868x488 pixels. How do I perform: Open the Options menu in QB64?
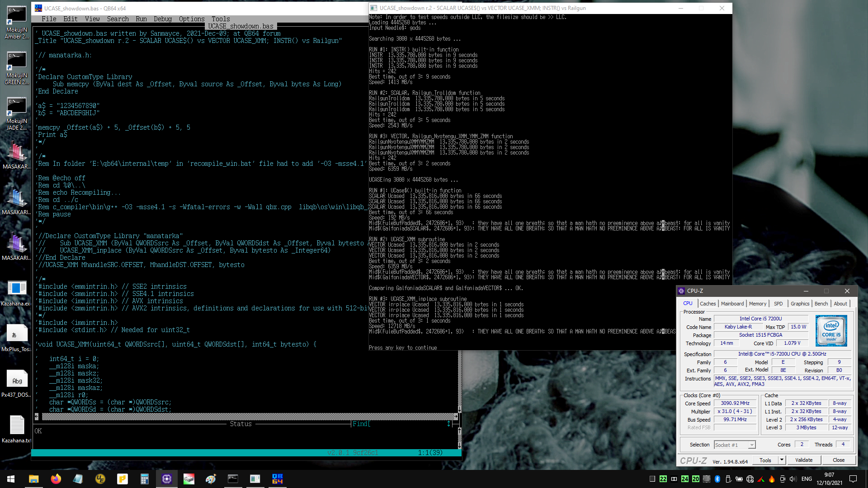(192, 19)
